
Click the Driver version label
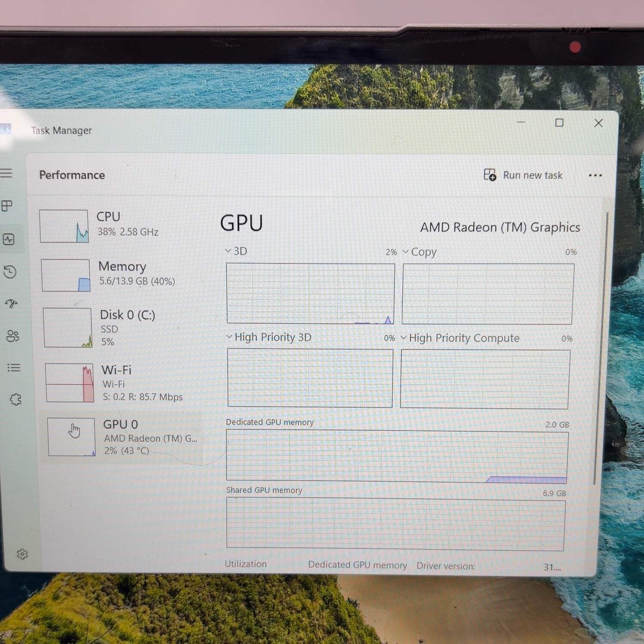point(446,566)
